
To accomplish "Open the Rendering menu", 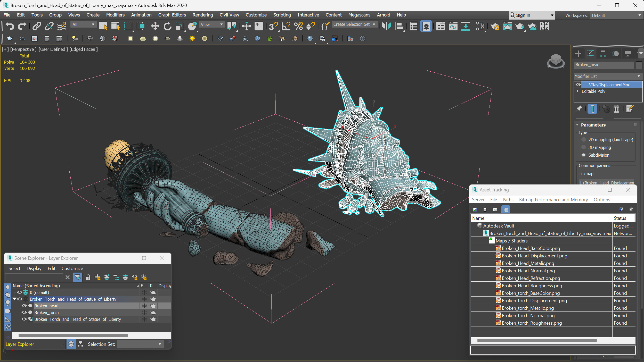I will tap(203, 15).
